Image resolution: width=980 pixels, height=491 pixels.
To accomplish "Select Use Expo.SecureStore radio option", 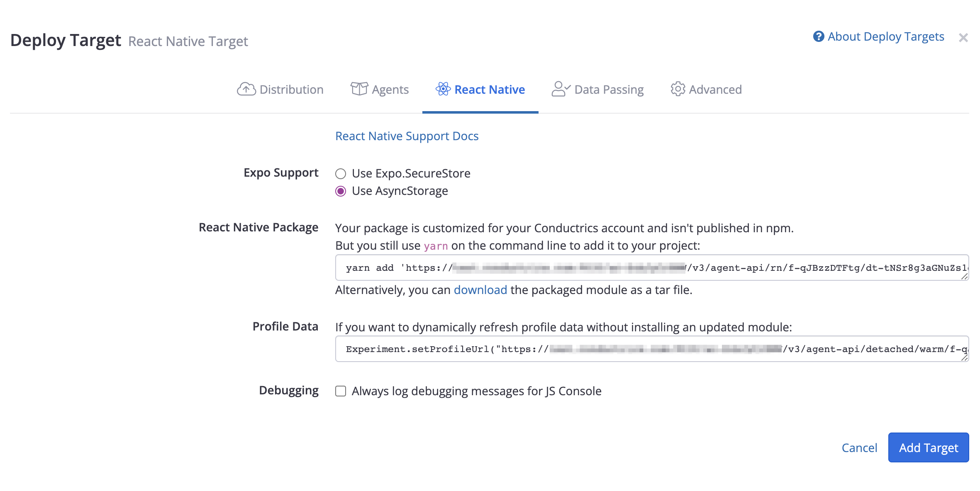I will click(341, 174).
